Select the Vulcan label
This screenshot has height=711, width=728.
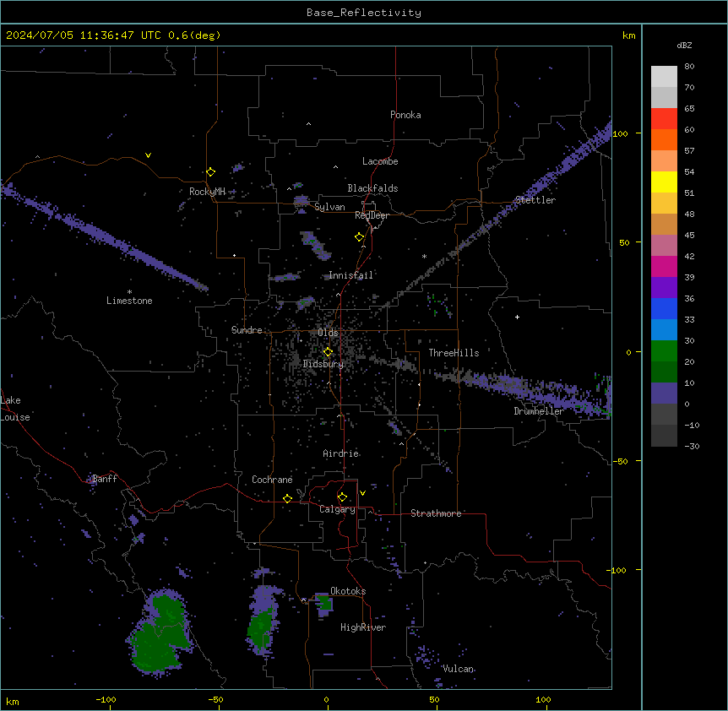point(458,669)
